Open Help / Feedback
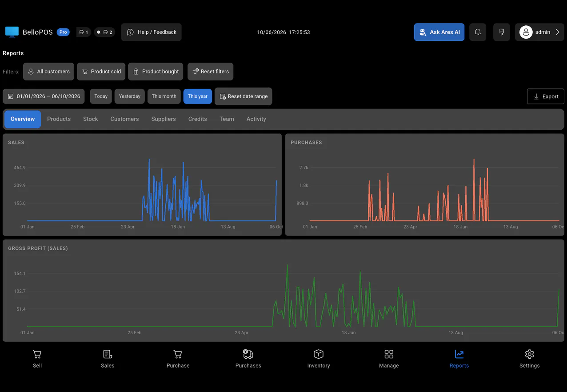 point(151,32)
